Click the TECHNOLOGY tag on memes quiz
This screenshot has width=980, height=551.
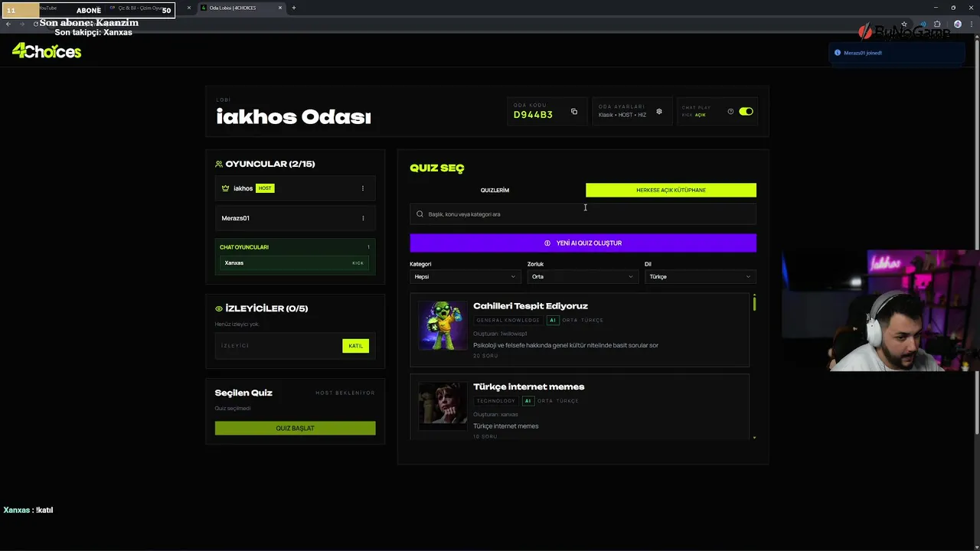(x=496, y=401)
